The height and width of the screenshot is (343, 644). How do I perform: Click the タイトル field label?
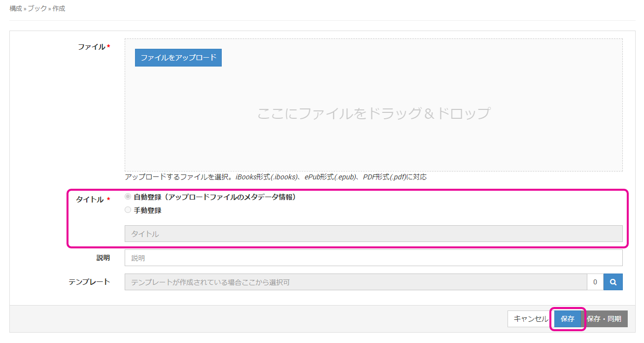point(90,200)
